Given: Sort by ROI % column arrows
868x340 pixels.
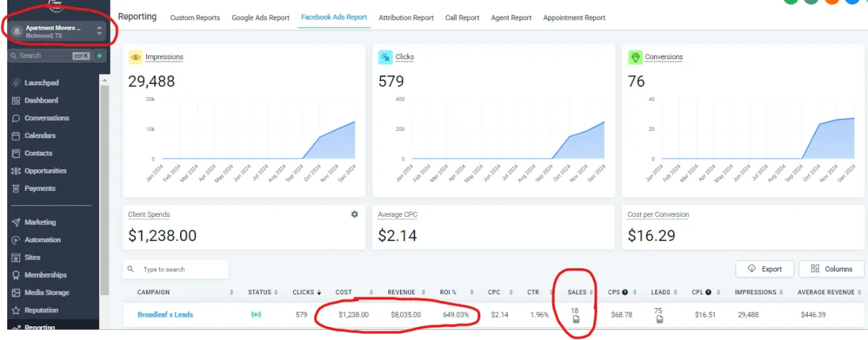Looking at the screenshot, I should click(472, 292).
